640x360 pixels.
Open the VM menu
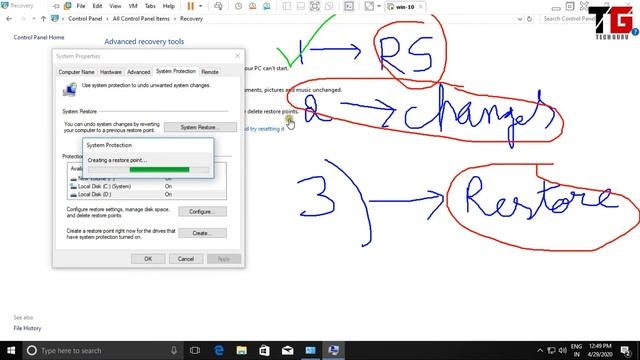(133, 6)
